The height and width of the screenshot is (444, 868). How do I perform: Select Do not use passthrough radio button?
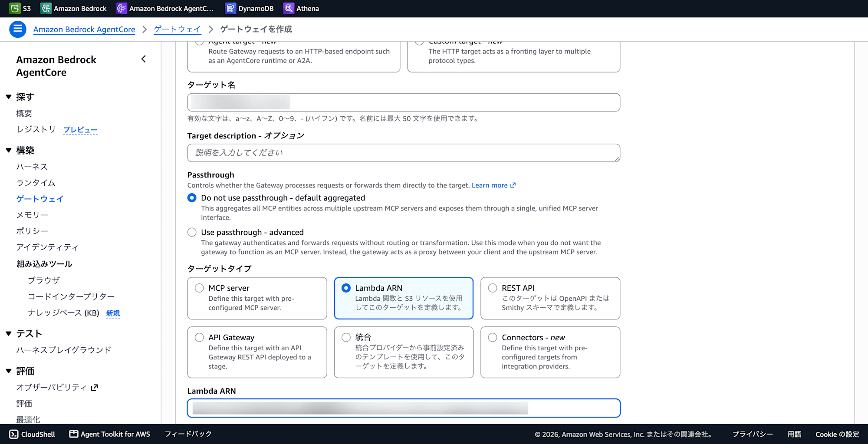point(192,198)
